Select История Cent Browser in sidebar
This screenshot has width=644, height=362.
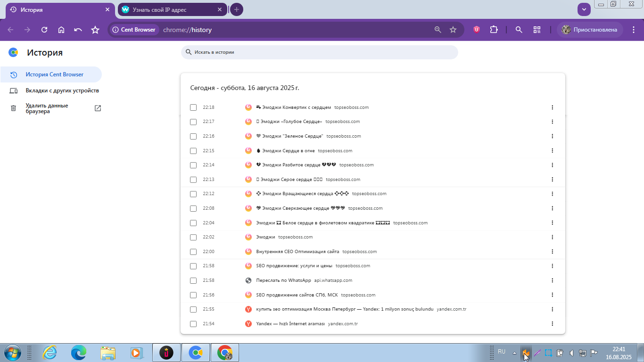coord(51,74)
